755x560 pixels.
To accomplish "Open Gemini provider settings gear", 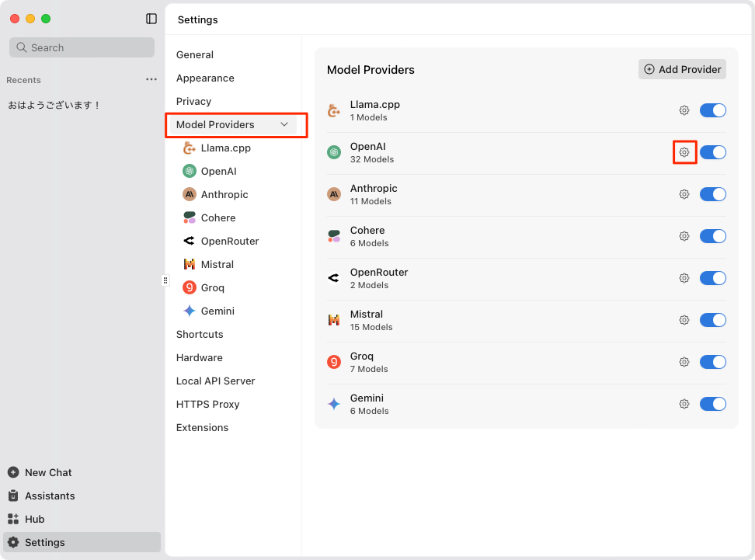I will point(684,404).
